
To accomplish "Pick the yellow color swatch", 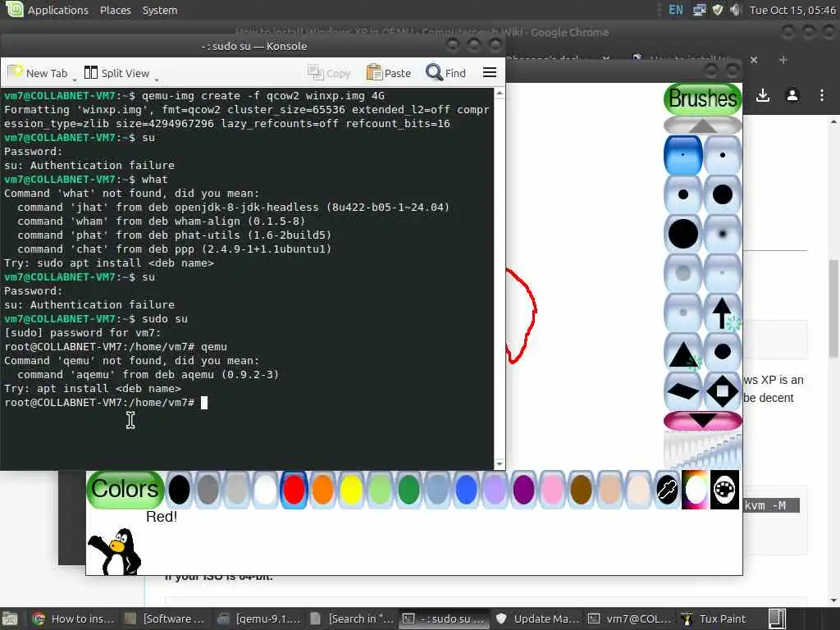I will click(351, 490).
